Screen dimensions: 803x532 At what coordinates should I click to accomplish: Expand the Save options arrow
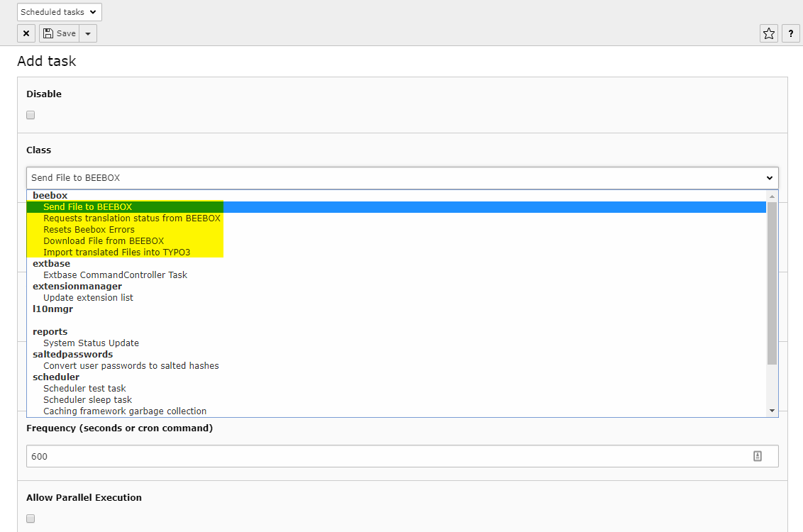pyautogui.click(x=88, y=33)
